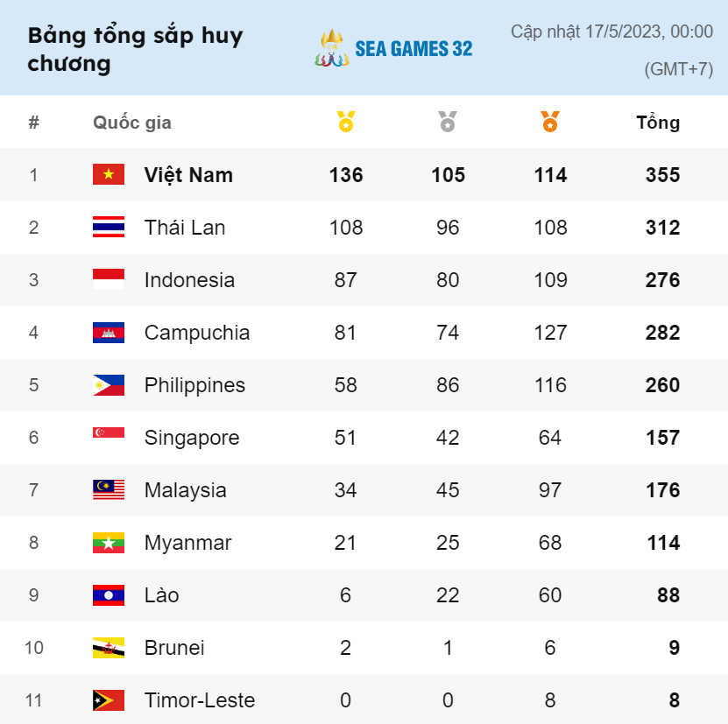
Task: Click the Campuchia flag icon
Action: pyautogui.click(x=109, y=332)
